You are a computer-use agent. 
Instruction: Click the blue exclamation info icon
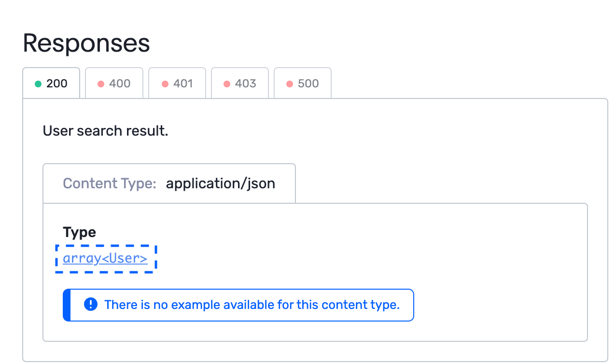click(90, 305)
